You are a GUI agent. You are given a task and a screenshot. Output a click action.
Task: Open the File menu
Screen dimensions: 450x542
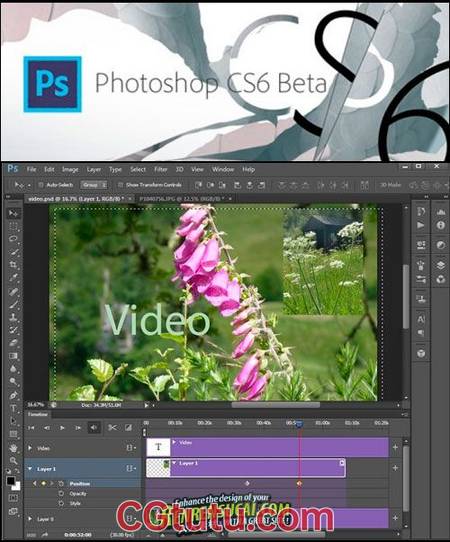(31, 169)
